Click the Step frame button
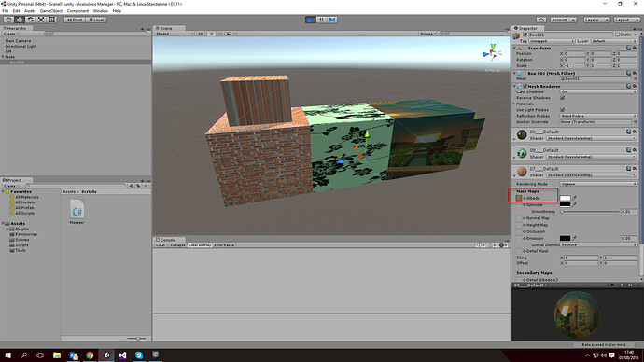Viewport: 644px width, 362px height. [x=332, y=20]
